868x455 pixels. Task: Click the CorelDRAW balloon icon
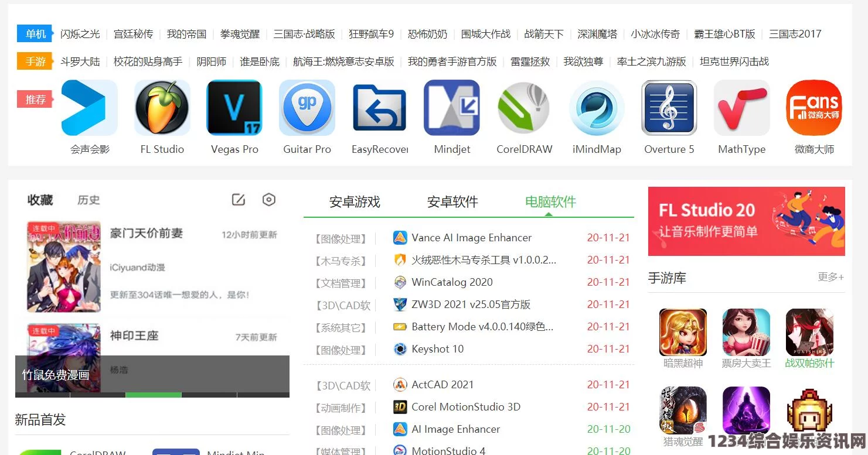point(525,108)
